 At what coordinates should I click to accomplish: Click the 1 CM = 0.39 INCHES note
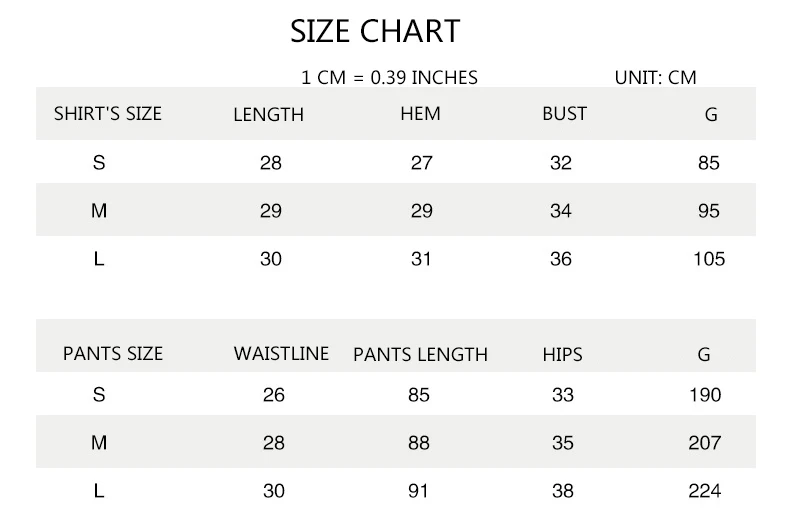click(389, 77)
